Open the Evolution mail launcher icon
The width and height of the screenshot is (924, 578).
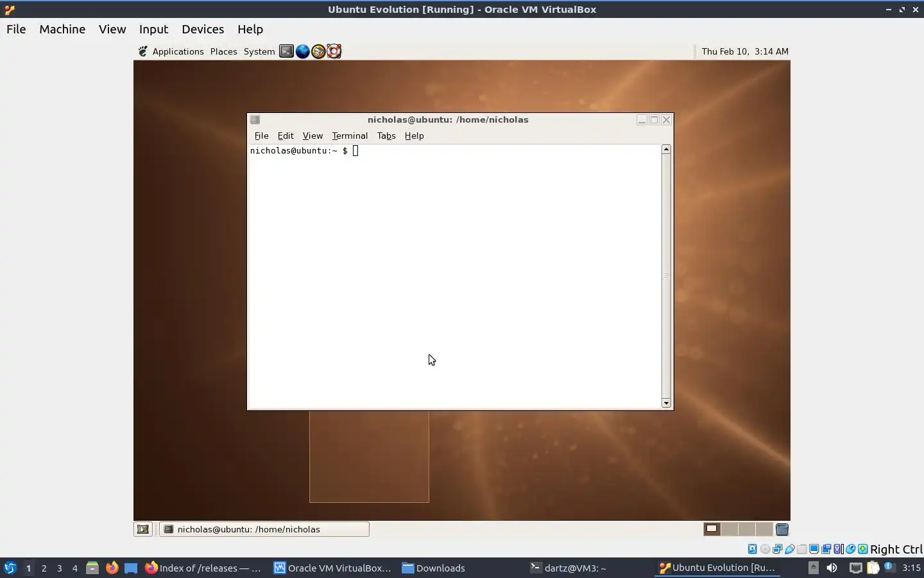[318, 51]
